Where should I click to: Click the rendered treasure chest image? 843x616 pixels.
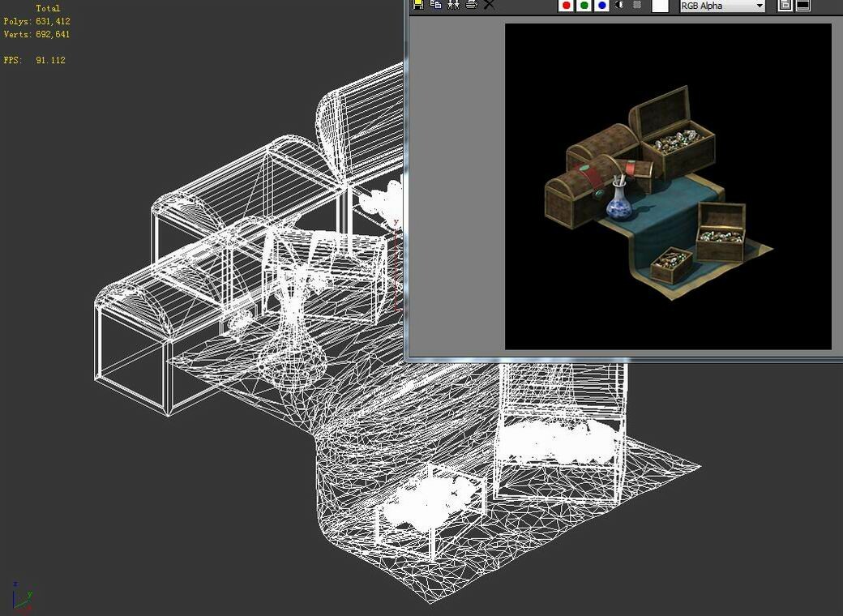click(668, 186)
